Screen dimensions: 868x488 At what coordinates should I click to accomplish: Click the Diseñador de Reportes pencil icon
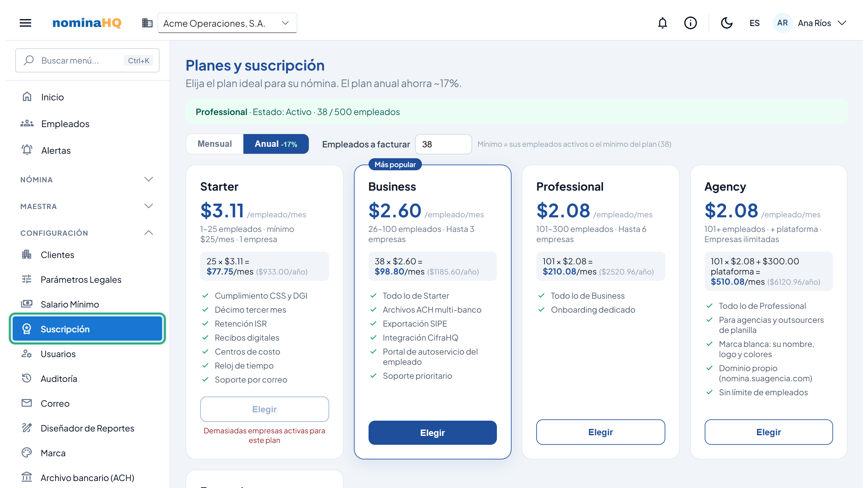27,428
